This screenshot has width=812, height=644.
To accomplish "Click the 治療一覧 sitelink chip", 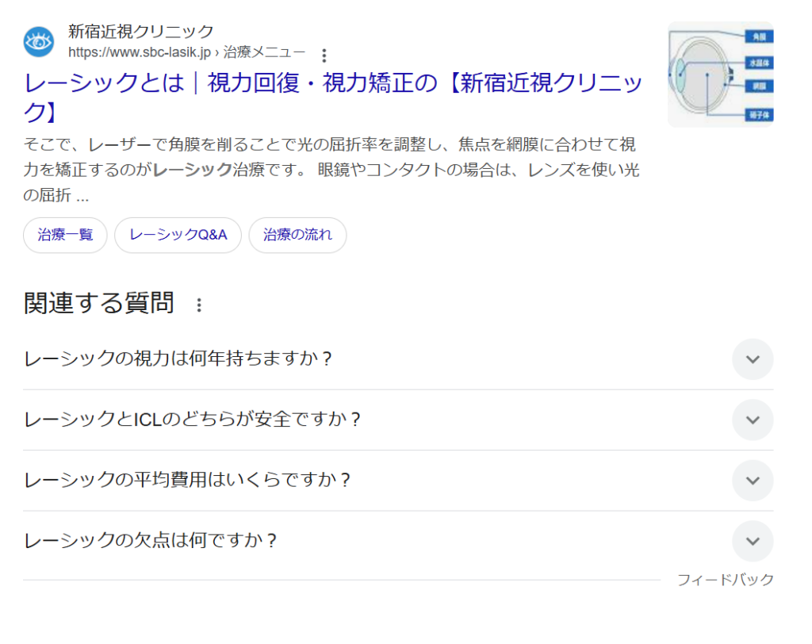I will pos(65,235).
